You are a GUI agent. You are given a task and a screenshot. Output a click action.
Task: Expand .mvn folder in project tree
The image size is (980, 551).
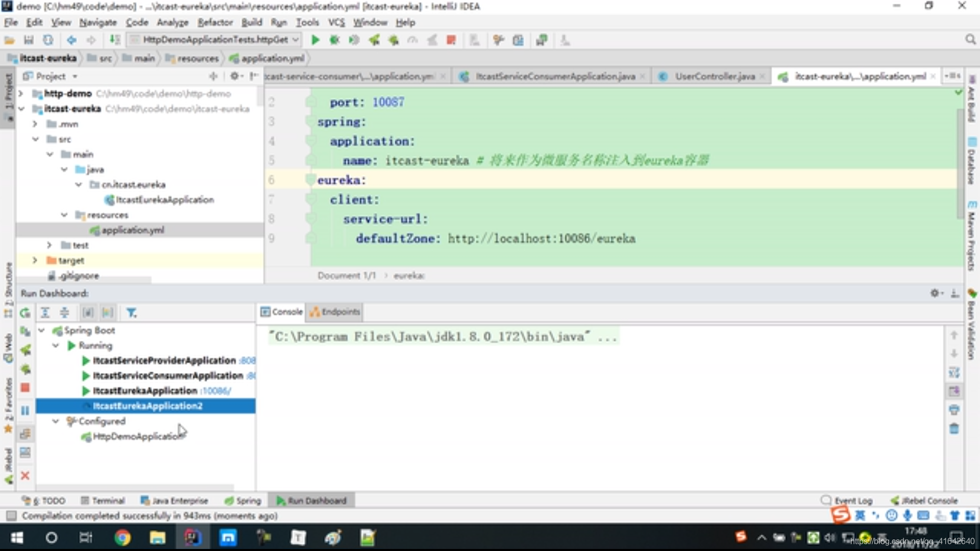click(35, 124)
